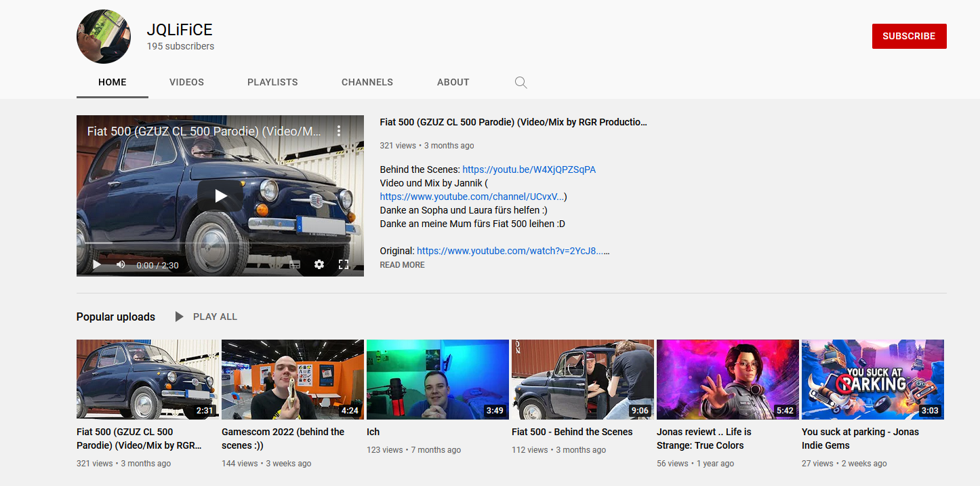Open You Suck at Parking thumbnail
Viewport: 980px width, 486px height.
(x=873, y=380)
